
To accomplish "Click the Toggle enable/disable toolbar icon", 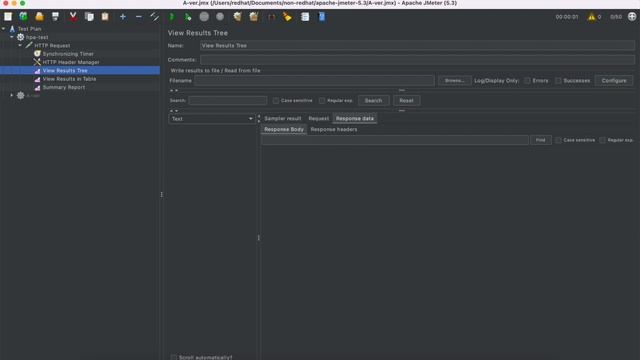I will pyautogui.click(x=155, y=17).
